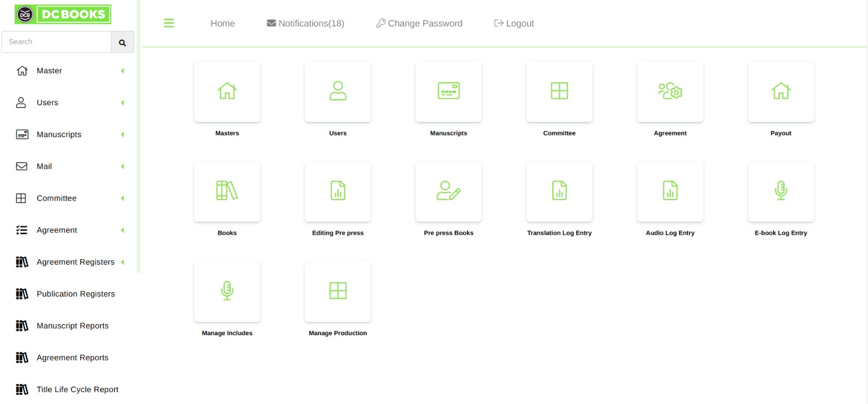Open Notifications(18) in the top bar
Image resolution: width=868 pixels, height=404 pixels.
click(x=305, y=23)
